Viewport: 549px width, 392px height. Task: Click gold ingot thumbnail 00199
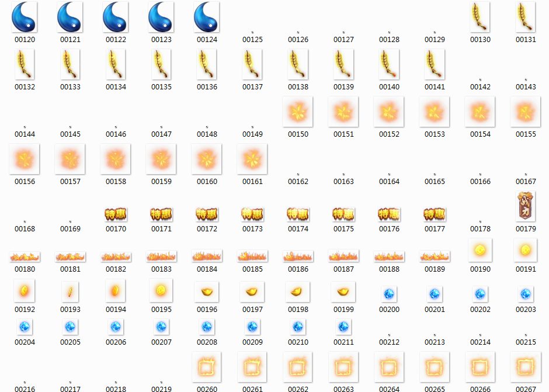[x=343, y=290]
